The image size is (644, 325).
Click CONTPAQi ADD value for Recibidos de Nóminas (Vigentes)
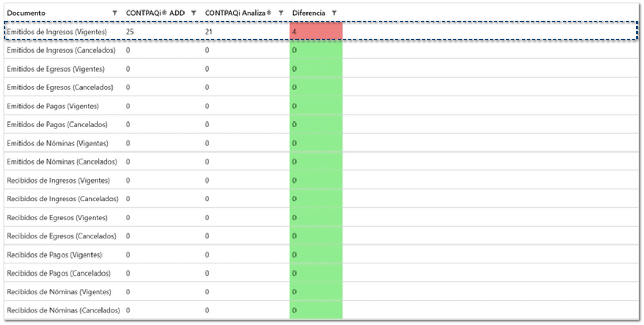(x=128, y=292)
